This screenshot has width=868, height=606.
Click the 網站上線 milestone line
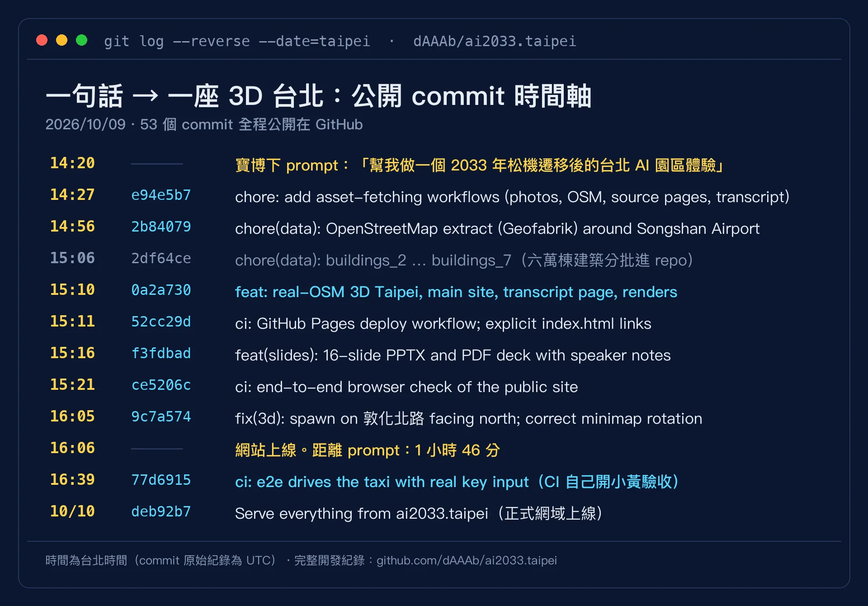coord(368,450)
